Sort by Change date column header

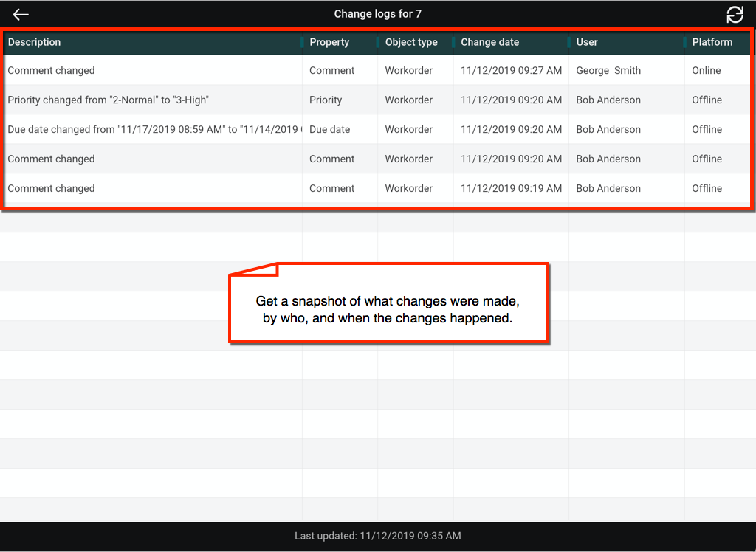pyautogui.click(x=490, y=42)
